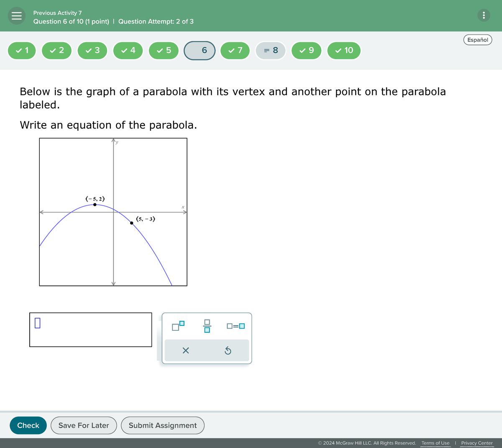This screenshot has height=448, width=502.
Task: Click Save For Later
Action: tap(84, 425)
